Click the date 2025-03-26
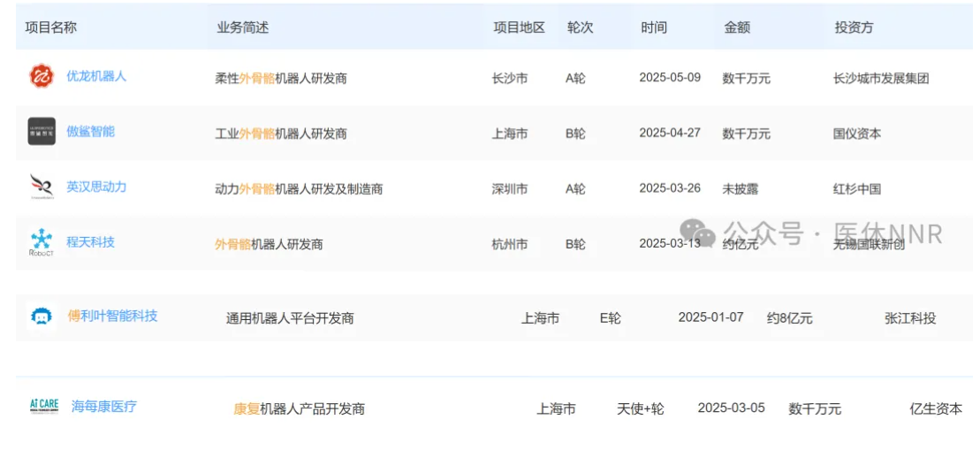 click(x=670, y=187)
